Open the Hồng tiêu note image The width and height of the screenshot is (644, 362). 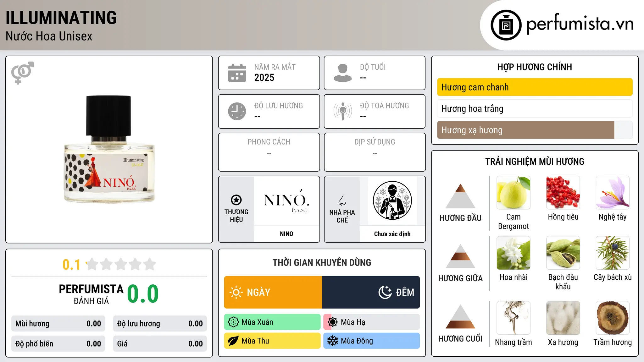563,193
